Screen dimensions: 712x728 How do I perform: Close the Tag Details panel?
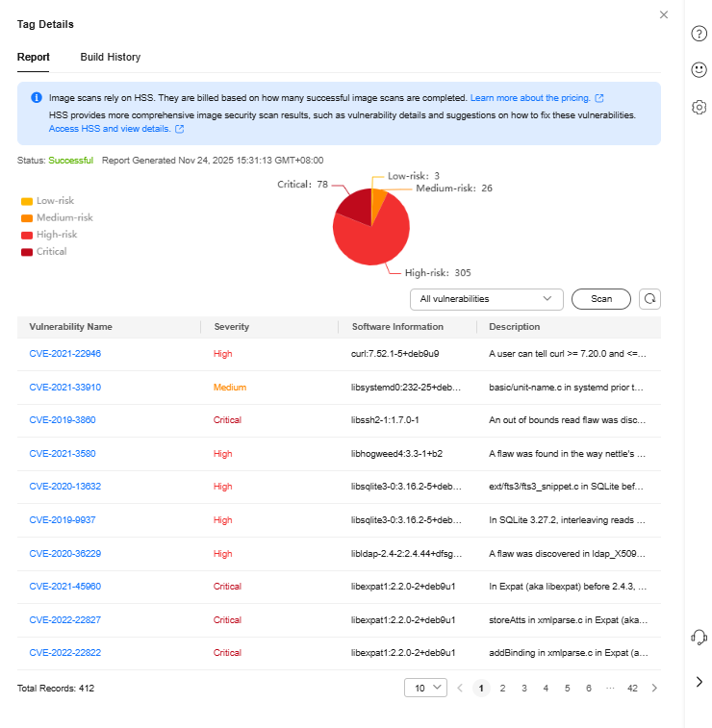663,15
